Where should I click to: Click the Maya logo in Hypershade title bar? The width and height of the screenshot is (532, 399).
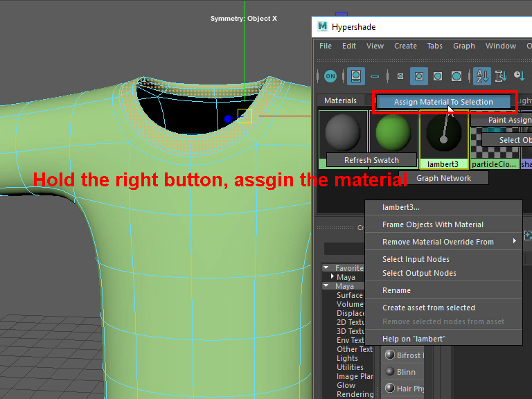click(x=323, y=27)
